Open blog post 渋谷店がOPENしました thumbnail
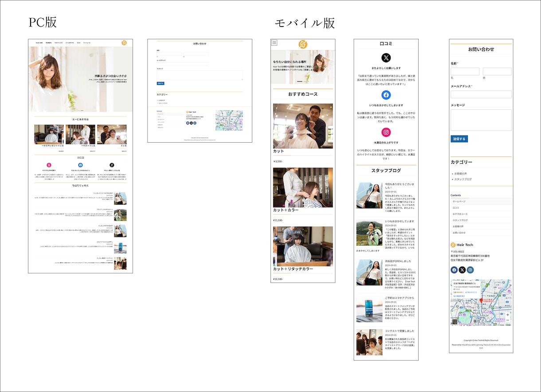The width and height of the screenshot is (541, 392). (x=369, y=272)
